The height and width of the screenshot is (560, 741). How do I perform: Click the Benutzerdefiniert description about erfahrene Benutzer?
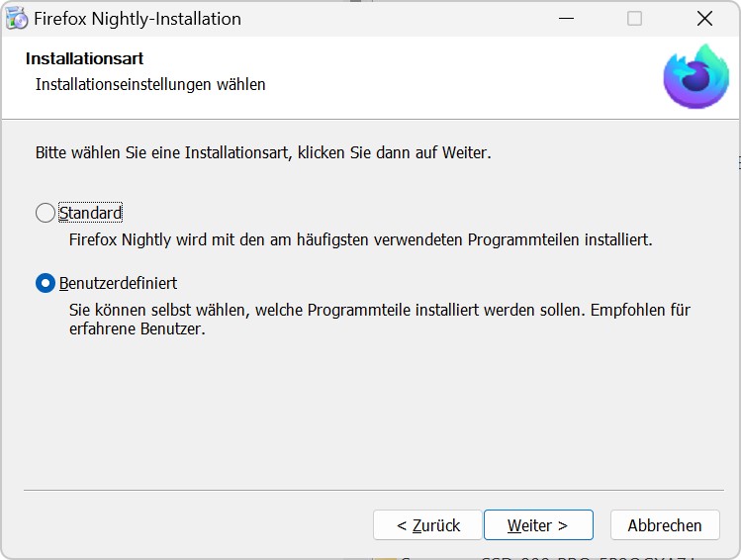(380, 319)
